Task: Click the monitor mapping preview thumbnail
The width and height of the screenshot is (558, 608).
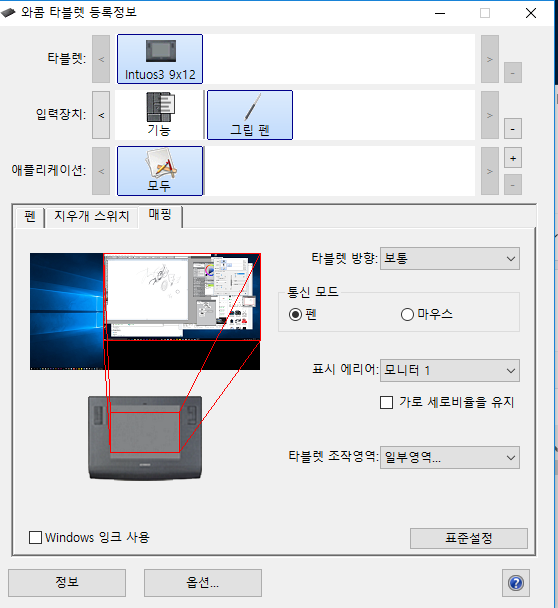Action: point(145,311)
